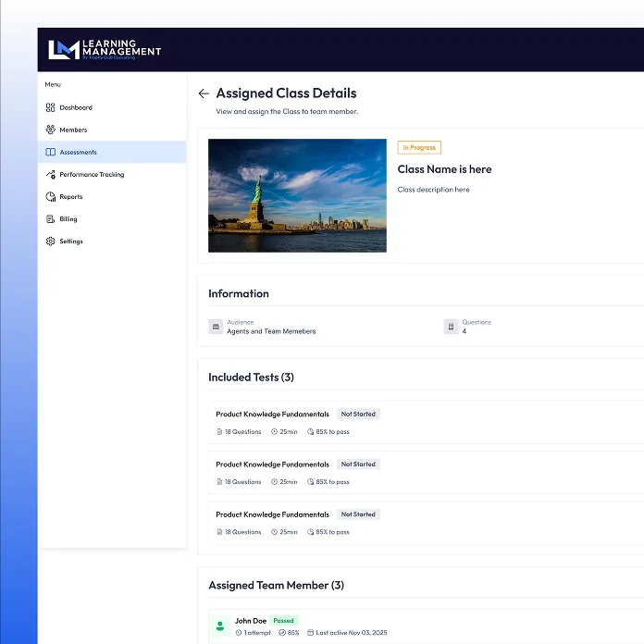Click the 'Class Name is here' title
Screen dimensions: 644x644
(x=444, y=169)
